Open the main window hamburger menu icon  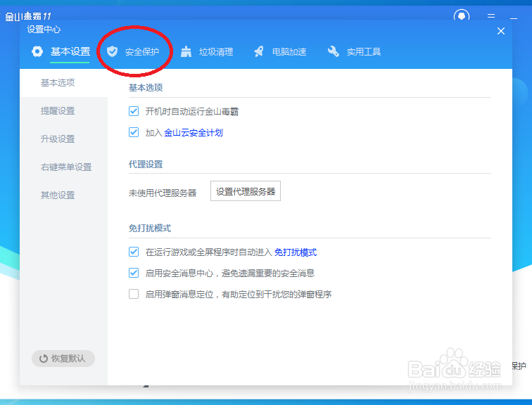pos(491,16)
